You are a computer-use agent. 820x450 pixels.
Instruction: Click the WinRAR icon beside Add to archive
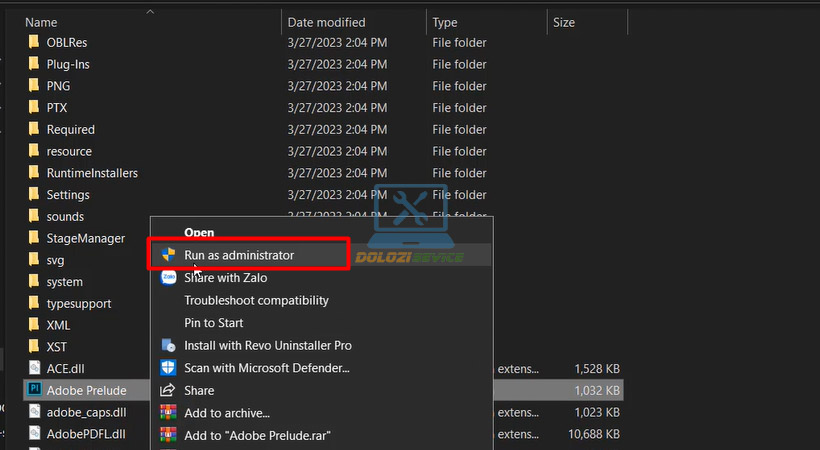coord(167,413)
